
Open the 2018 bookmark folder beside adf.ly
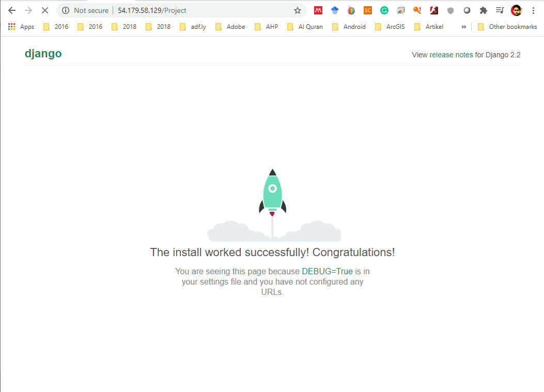pyautogui.click(x=158, y=27)
